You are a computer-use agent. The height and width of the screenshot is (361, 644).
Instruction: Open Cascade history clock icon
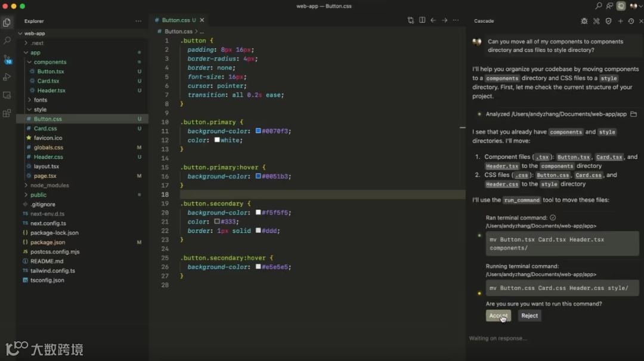(631, 21)
